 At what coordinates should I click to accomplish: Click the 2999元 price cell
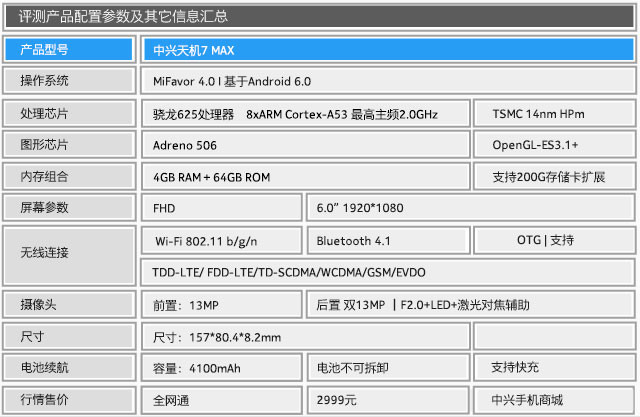[388, 400]
